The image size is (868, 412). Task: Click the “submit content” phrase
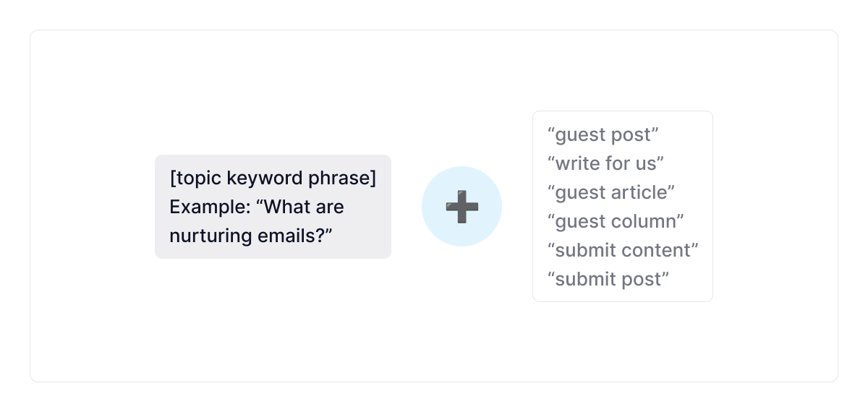(x=623, y=250)
